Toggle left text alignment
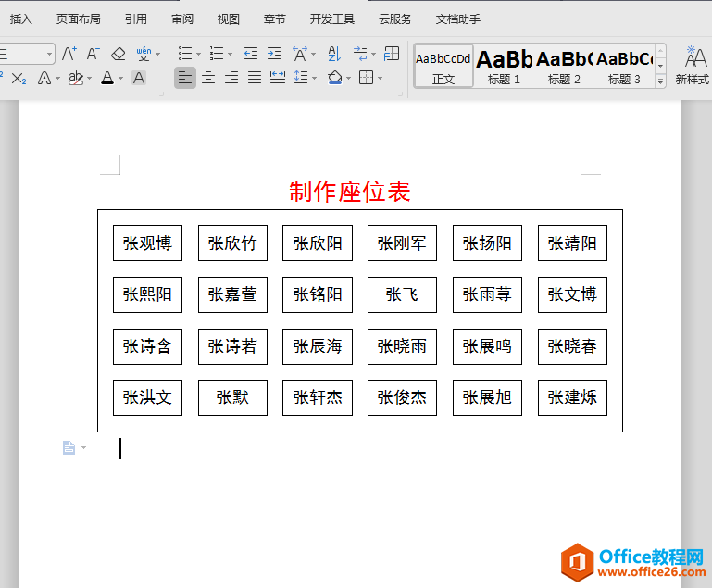 click(x=185, y=78)
